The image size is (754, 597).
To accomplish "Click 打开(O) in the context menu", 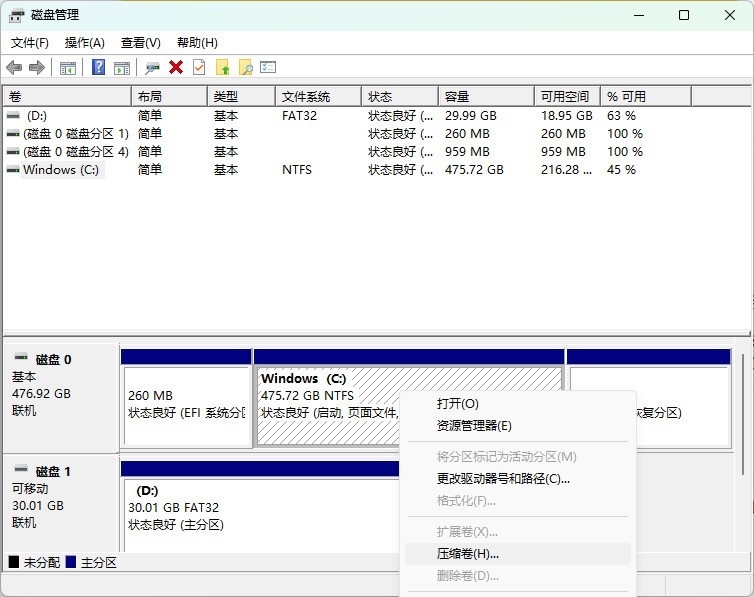I will [x=458, y=404].
